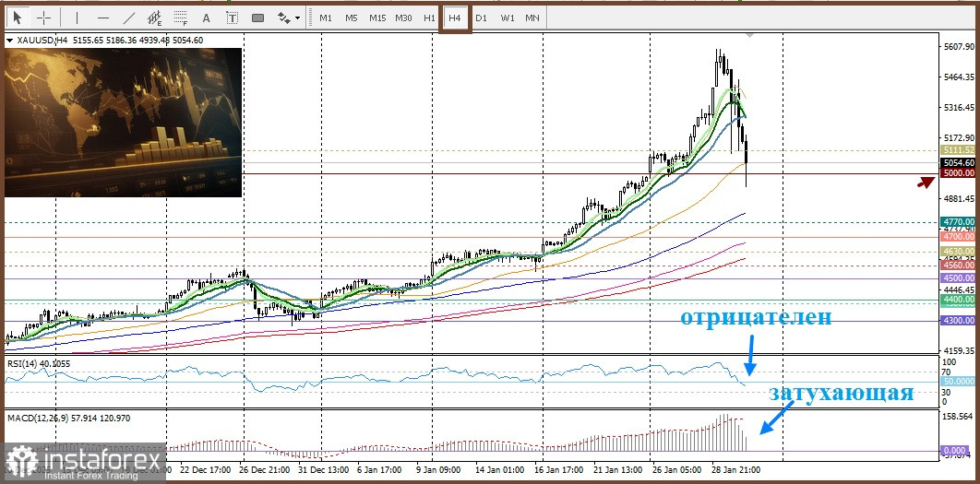
Task: Click the 9 Jan 09:00 time label
Action: [439, 469]
